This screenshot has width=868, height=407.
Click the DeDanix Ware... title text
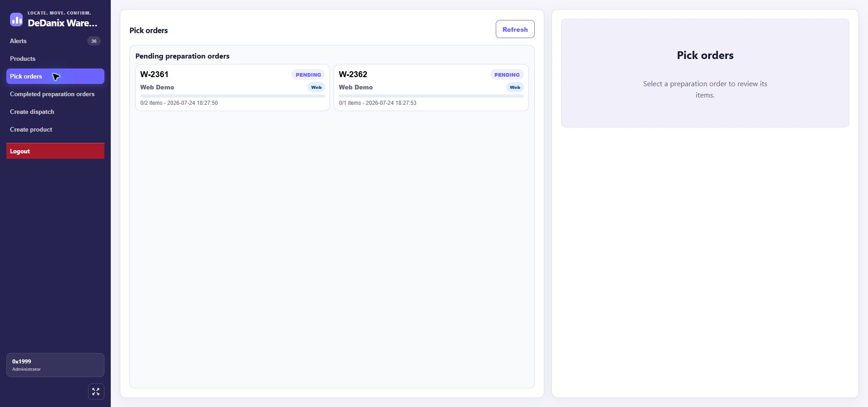63,23
